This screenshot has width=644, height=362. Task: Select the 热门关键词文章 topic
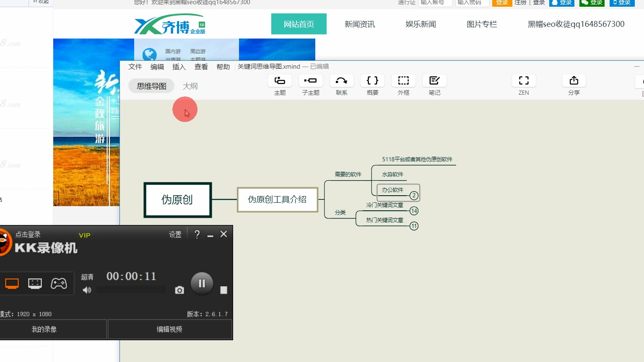pos(384,220)
